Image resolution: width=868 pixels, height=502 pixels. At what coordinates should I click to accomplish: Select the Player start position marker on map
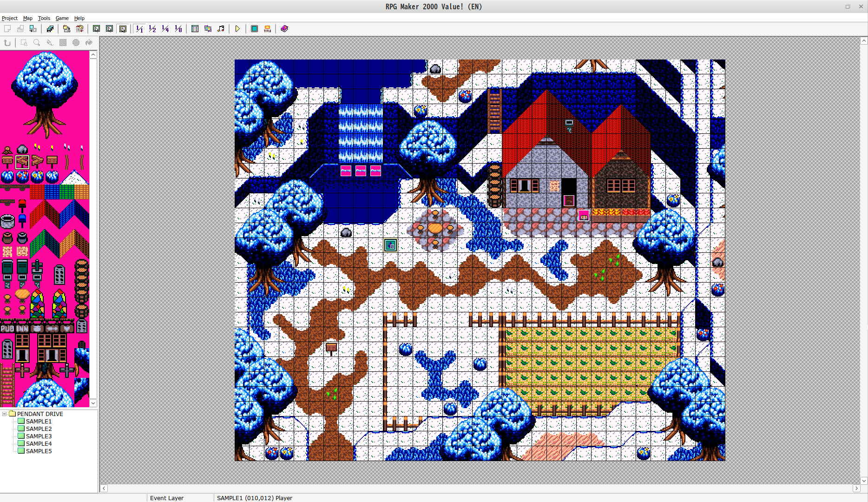[390, 245]
